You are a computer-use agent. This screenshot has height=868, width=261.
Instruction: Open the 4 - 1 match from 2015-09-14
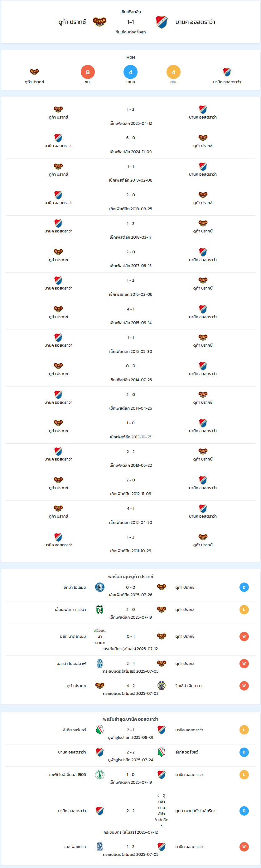tap(131, 315)
